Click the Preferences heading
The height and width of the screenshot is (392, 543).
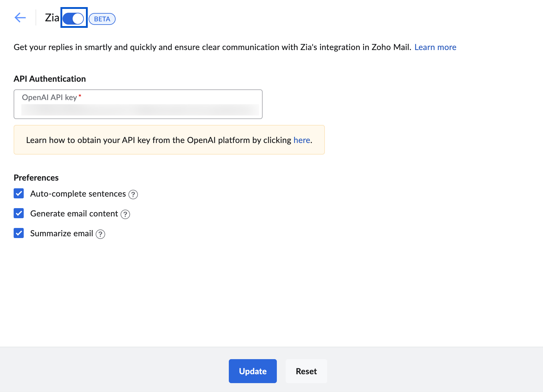coord(36,178)
